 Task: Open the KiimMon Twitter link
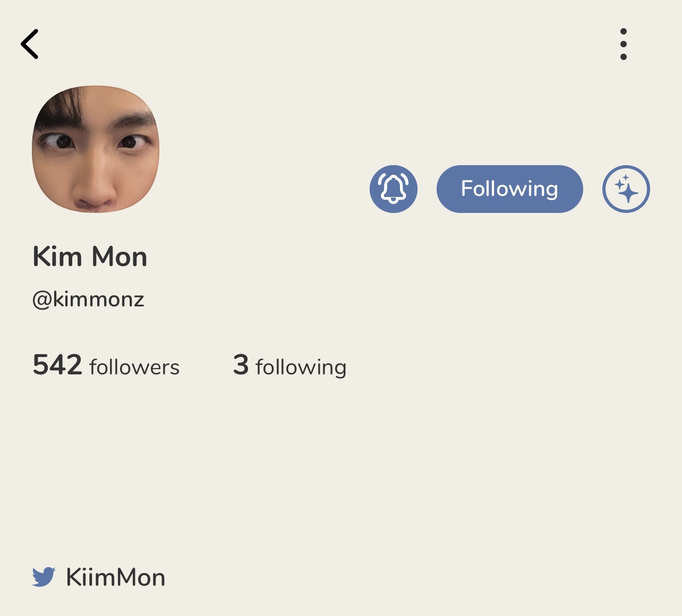click(115, 577)
